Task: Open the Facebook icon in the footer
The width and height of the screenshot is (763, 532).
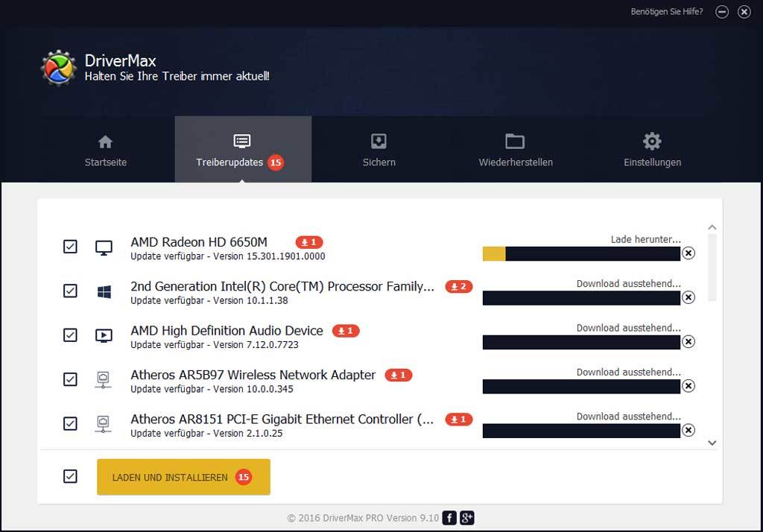Action: coord(449,518)
